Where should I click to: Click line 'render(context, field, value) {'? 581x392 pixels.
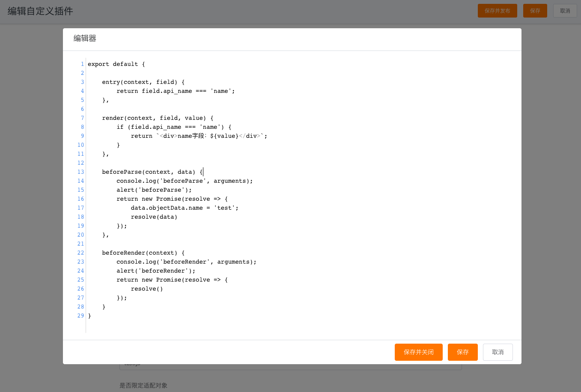(158, 118)
